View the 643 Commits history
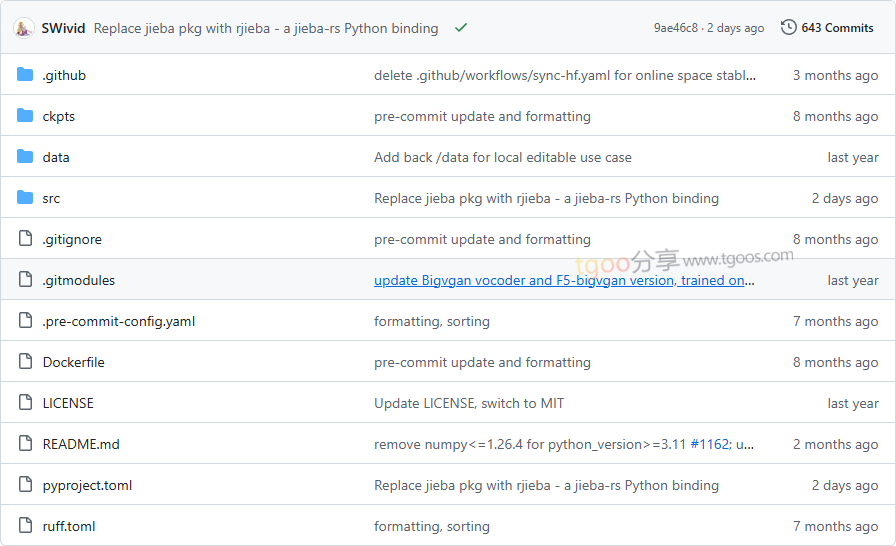This screenshot has width=896, height=546. coord(837,28)
